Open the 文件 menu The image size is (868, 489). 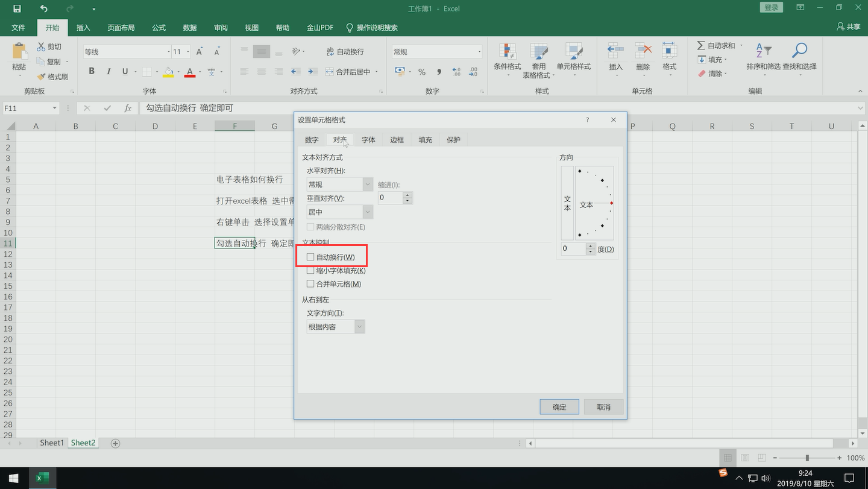pos(18,28)
